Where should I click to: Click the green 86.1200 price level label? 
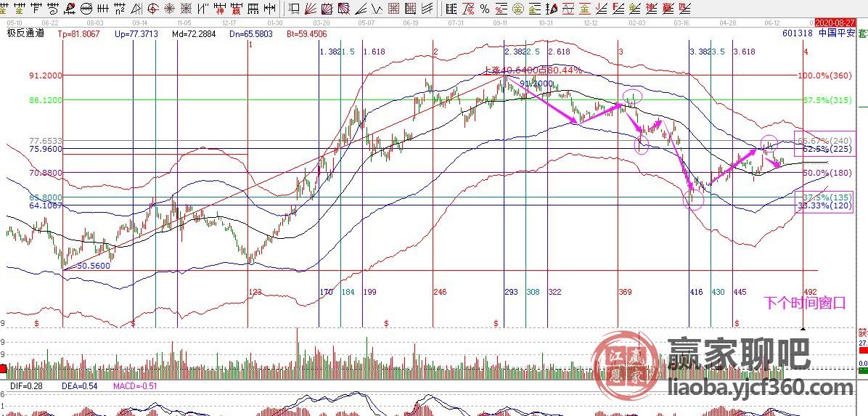coord(46,100)
